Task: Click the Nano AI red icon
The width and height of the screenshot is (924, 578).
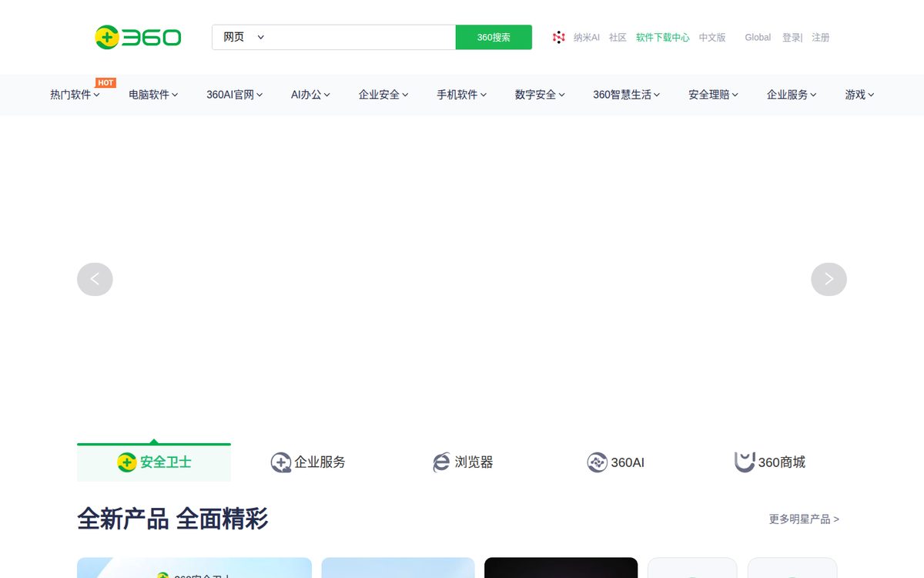Action: 559,37
